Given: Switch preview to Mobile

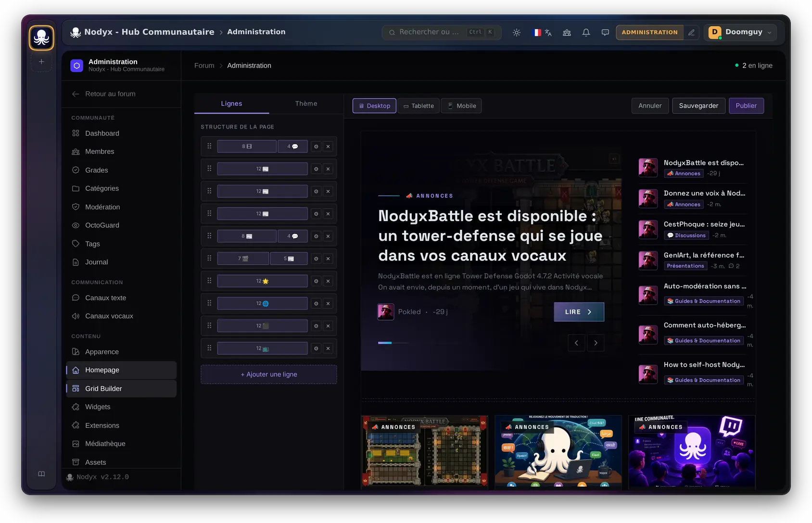Looking at the screenshot, I should pos(462,106).
